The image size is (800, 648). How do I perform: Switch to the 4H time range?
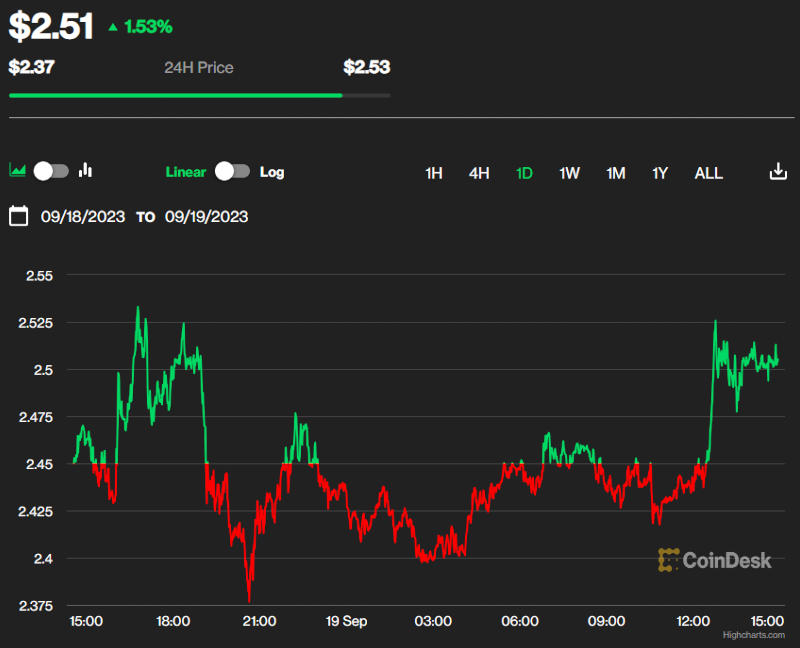click(x=479, y=173)
